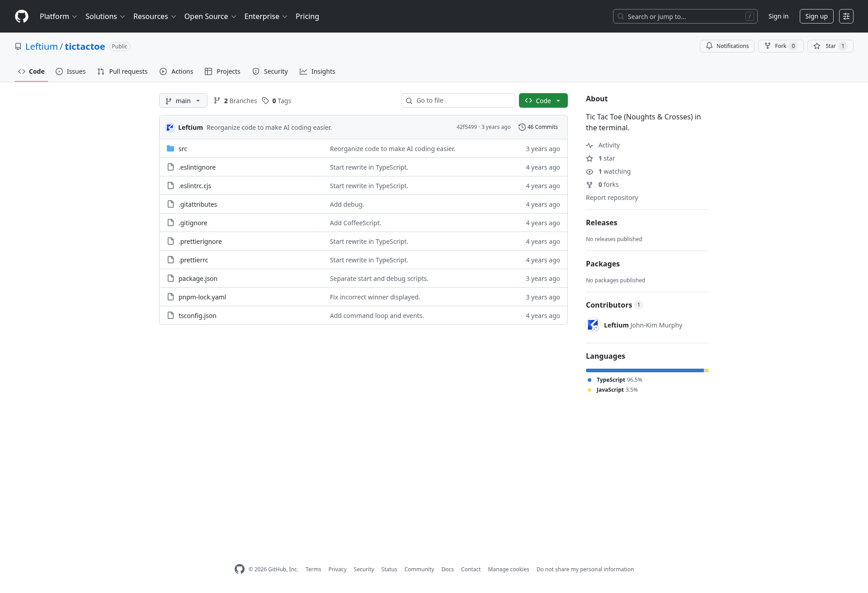The image size is (868, 593).
Task: Click the Leftium avatar in commit bar
Action: tap(170, 127)
